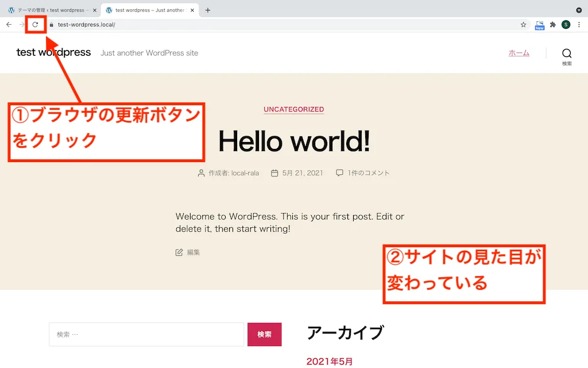Click the アーカイブ widget heading
Viewport: 588px width, 368px height.
[x=345, y=333]
